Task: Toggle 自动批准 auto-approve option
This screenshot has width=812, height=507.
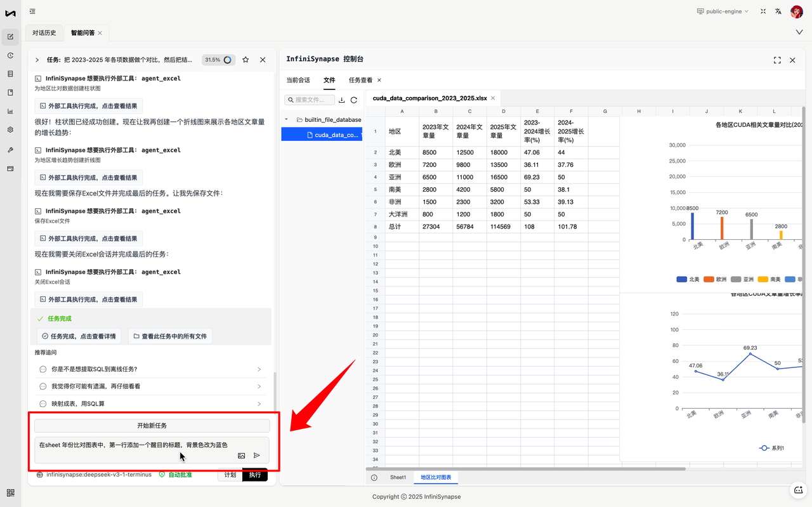Action: pyautogui.click(x=176, y=474)
